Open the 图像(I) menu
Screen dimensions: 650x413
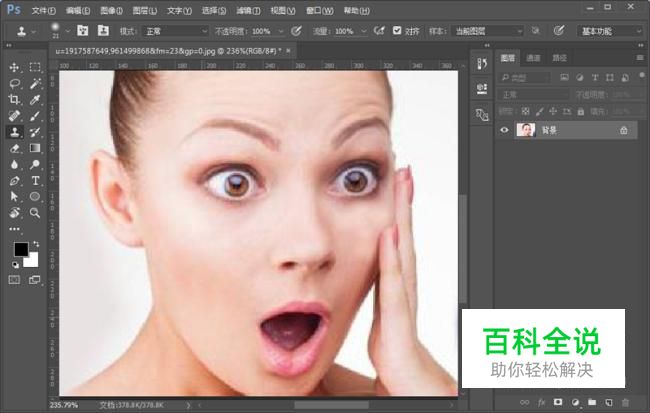tap(111, 11)
